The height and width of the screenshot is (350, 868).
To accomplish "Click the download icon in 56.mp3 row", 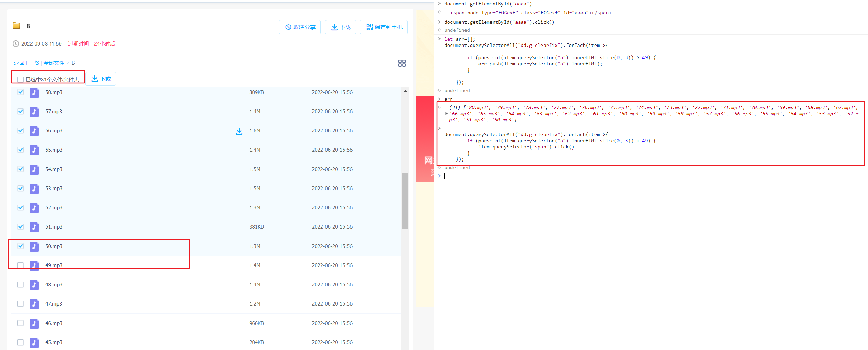I will click(239, 131).
